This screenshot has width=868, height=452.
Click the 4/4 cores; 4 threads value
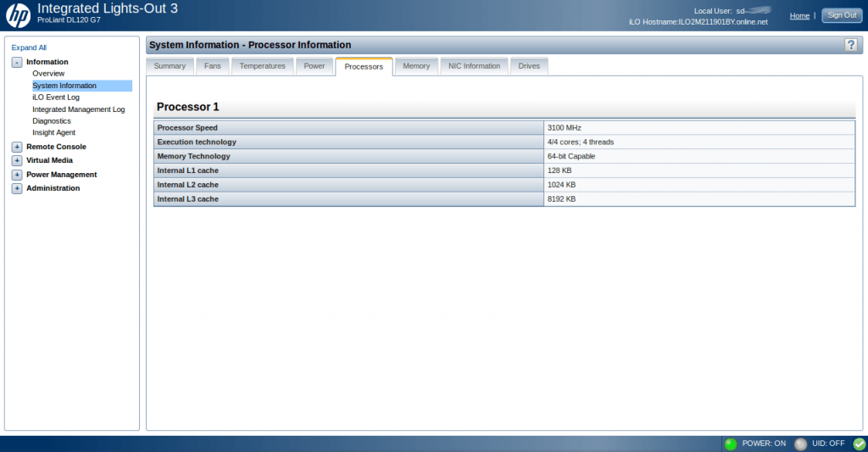coord(581,142)
